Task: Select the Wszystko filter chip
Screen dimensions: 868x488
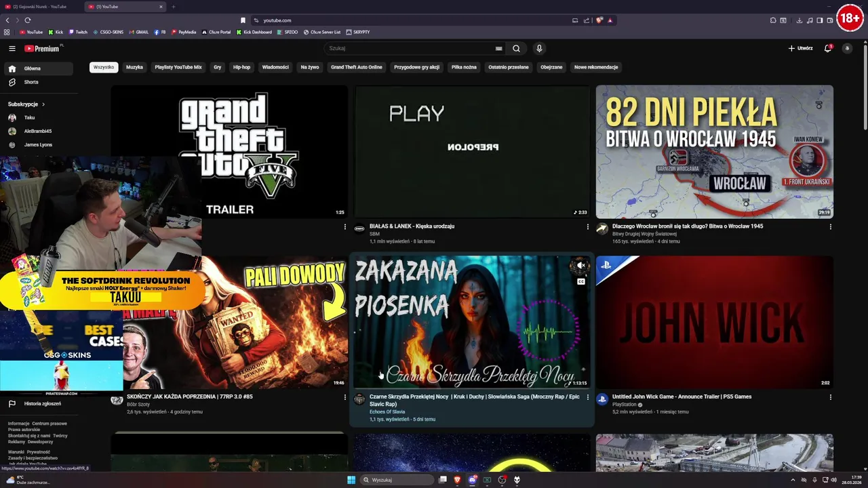Action: (x=104, y=67)
